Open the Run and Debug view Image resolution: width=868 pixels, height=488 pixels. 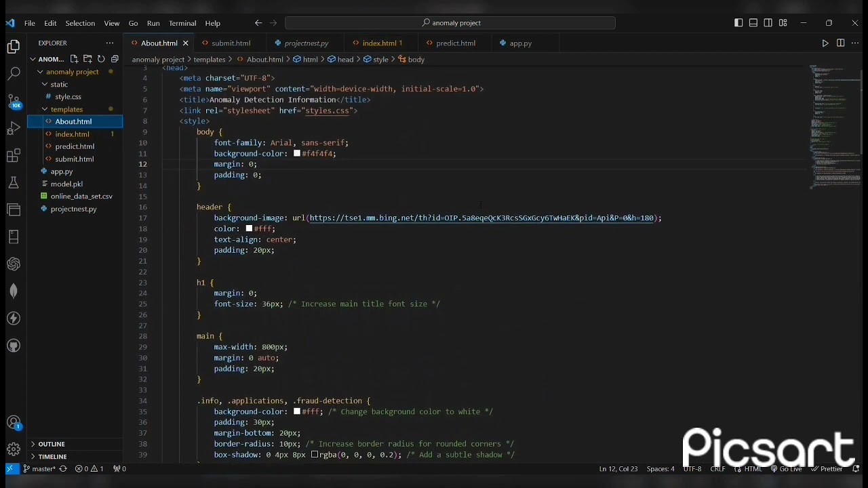click(x=14, y=129)
